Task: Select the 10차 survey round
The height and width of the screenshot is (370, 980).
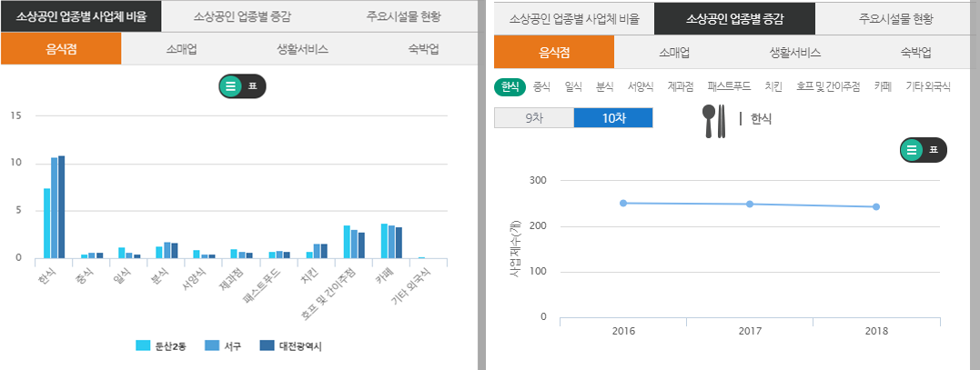Action: click(612, 118)
